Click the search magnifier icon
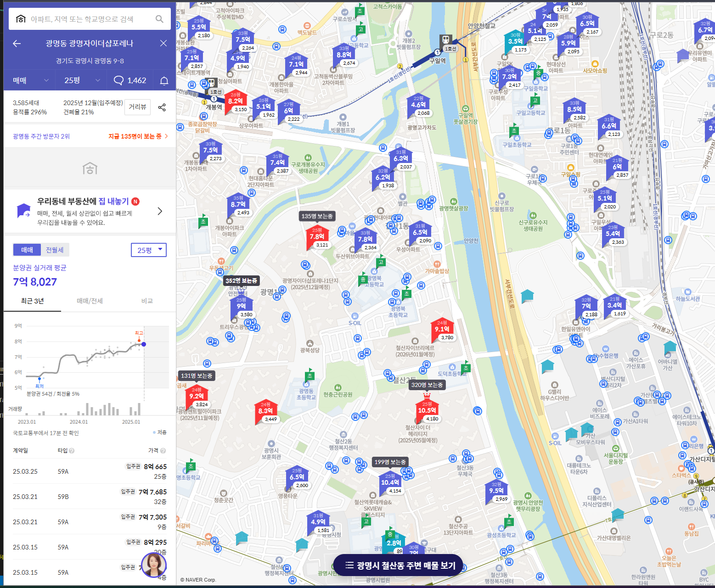Viewport: 715px width, 588px height. (x=159, y=19)
